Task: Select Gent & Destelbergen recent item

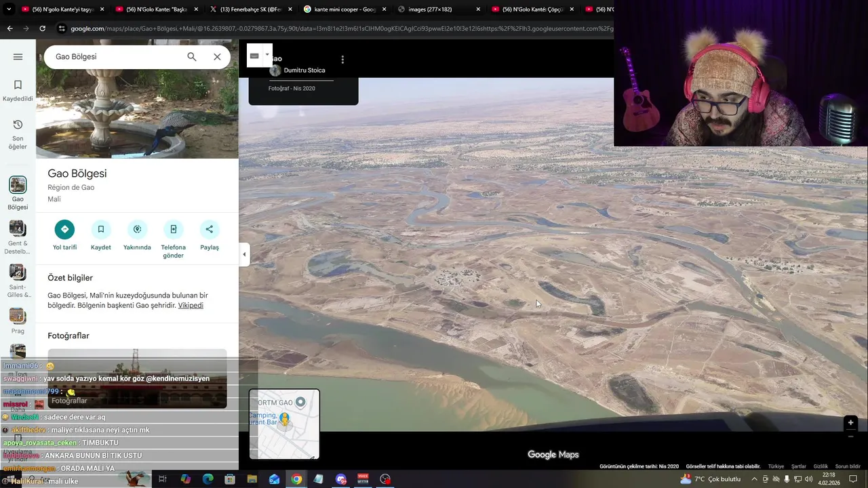Action: 18,237
